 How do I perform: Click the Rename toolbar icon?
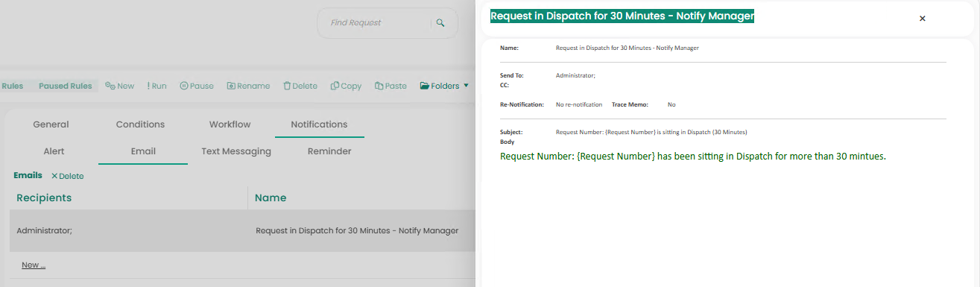230,86
